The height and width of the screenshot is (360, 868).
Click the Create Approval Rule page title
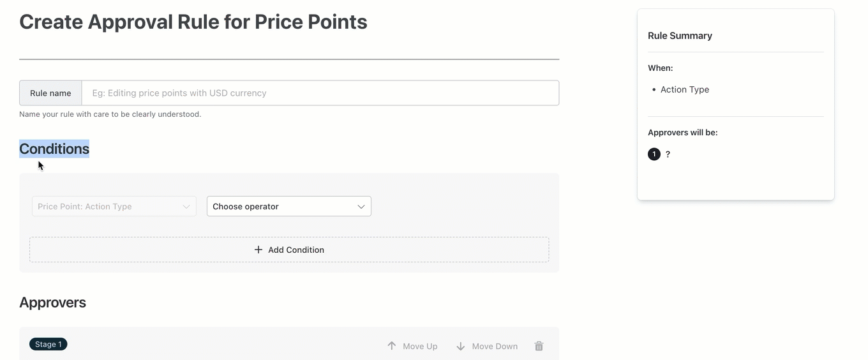(x=193, y=22)
